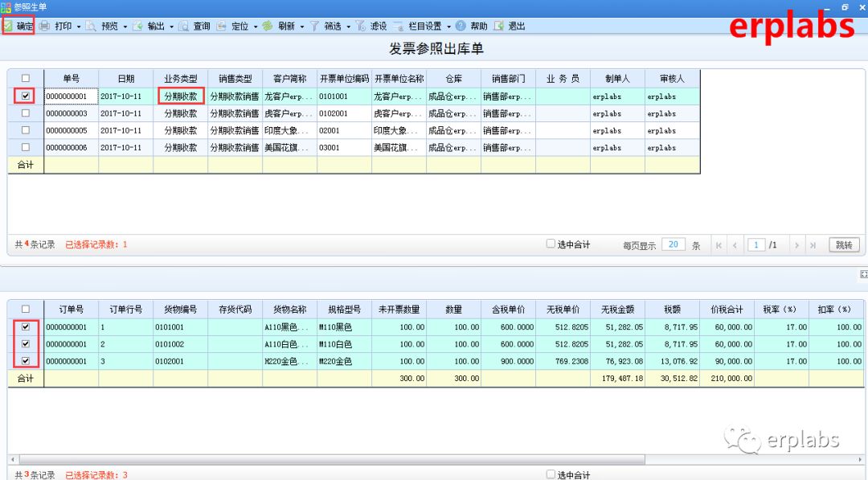Sort by 价税合计 column header

click(727, 310)
